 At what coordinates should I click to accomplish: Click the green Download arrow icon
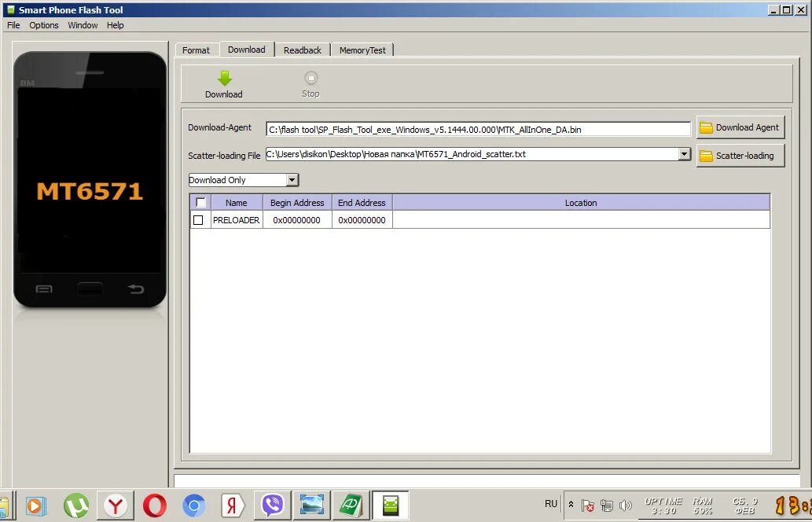(x=224, y=78)
